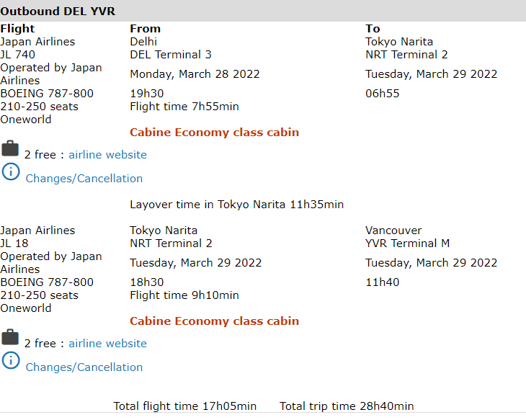Image resolution: width=526 pixels, height=420 pixels.
Task: Open airline website link for JL 740 baggage
Action: 107,155
